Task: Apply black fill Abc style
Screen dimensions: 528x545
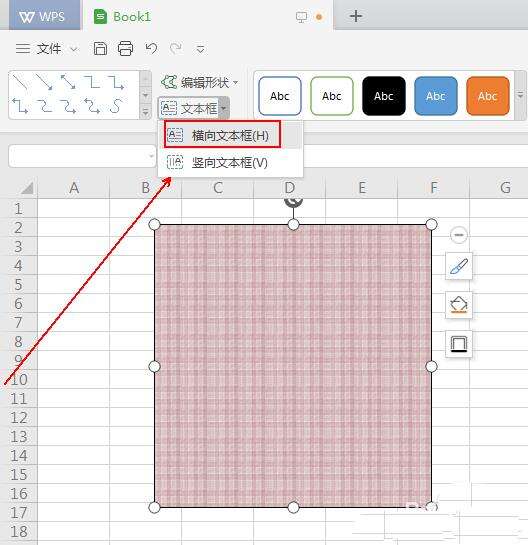Action: pyautogui.click(x=384, y=96)
